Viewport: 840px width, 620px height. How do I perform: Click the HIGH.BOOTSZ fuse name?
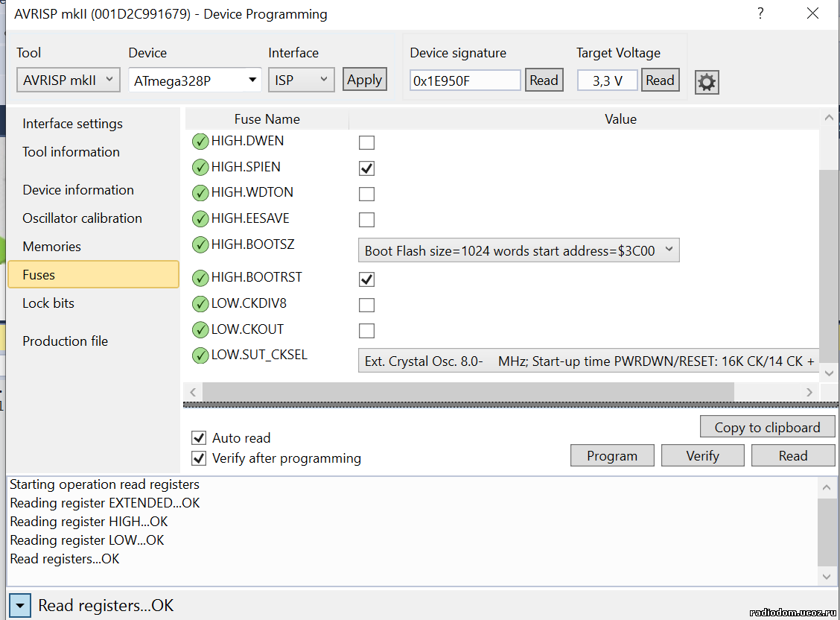click(253, 244)
